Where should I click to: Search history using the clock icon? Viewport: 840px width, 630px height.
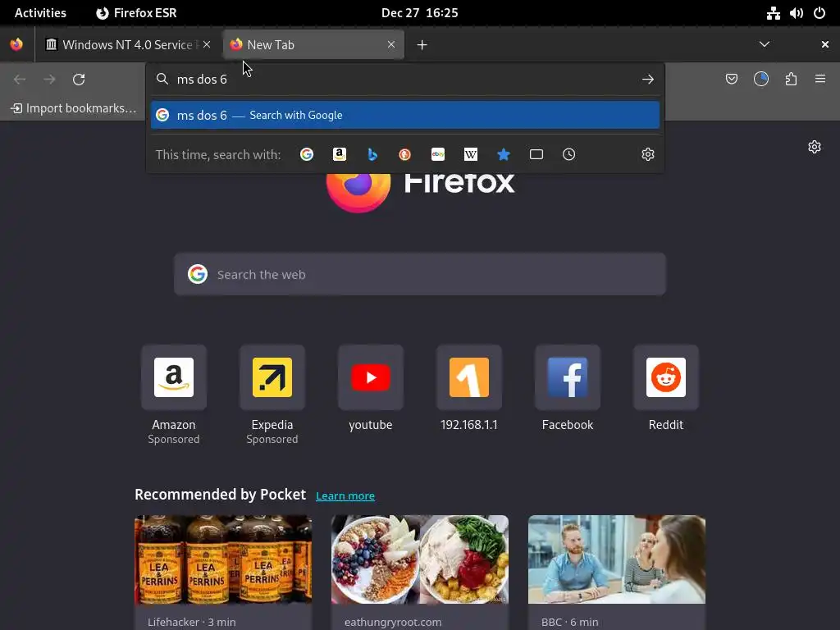(x=569, y=154)
